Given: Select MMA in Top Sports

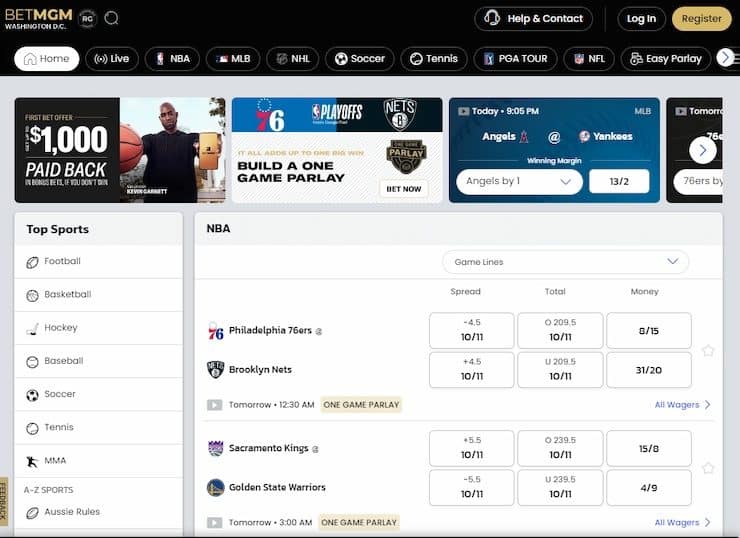Looking at the screenshot, I should (99, 461).
